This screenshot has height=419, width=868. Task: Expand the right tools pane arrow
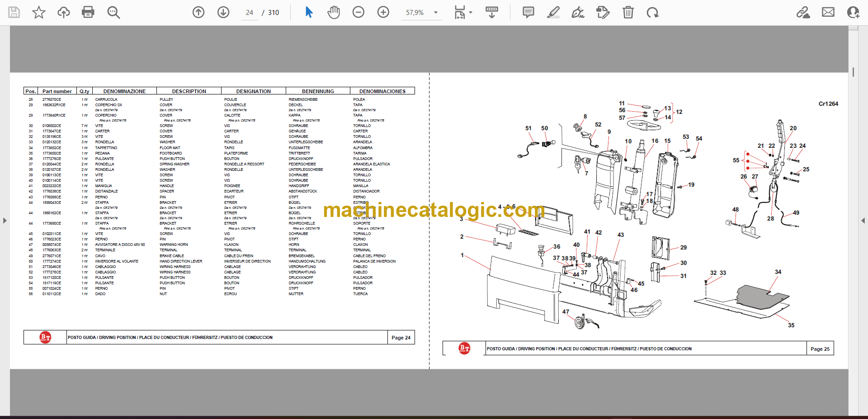(863, 221)
